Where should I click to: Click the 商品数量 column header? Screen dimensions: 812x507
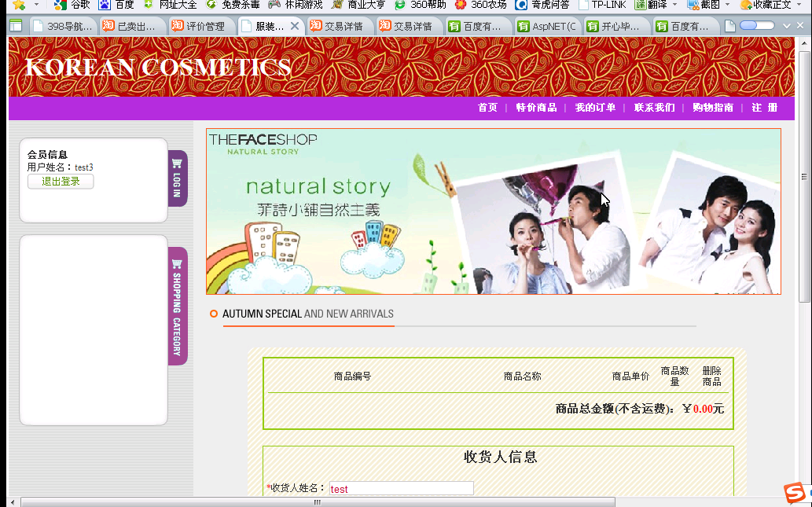point(674,377)
